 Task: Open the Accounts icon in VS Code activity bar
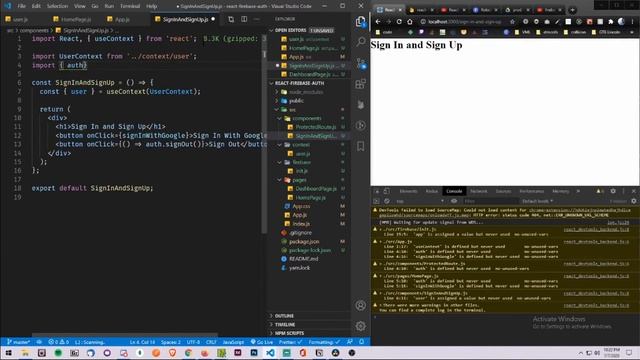[361, 305]
